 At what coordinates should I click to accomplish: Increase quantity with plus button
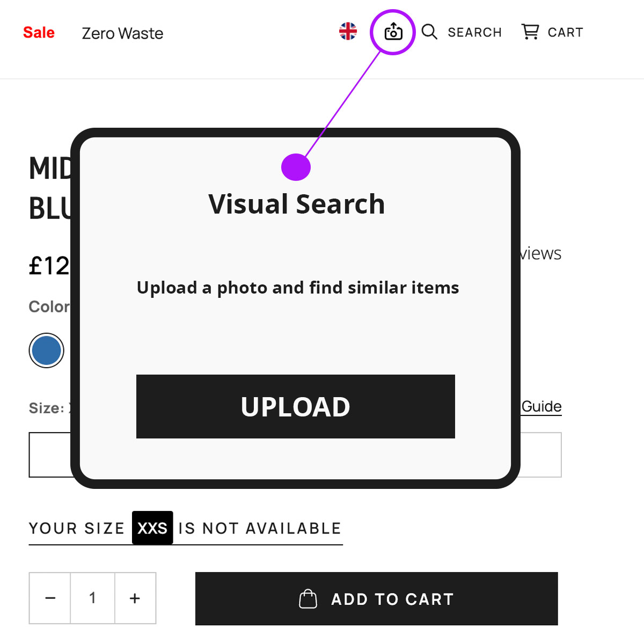click(135, 598)
